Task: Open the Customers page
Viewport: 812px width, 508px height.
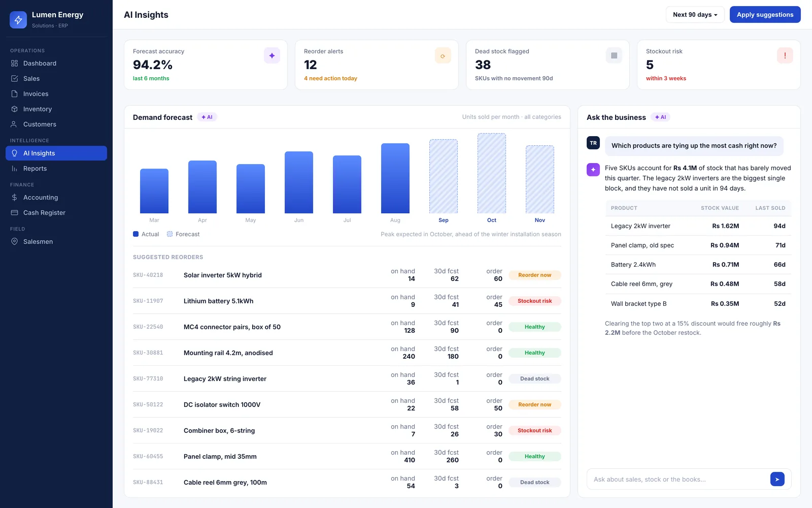Action: click(56, 124)
